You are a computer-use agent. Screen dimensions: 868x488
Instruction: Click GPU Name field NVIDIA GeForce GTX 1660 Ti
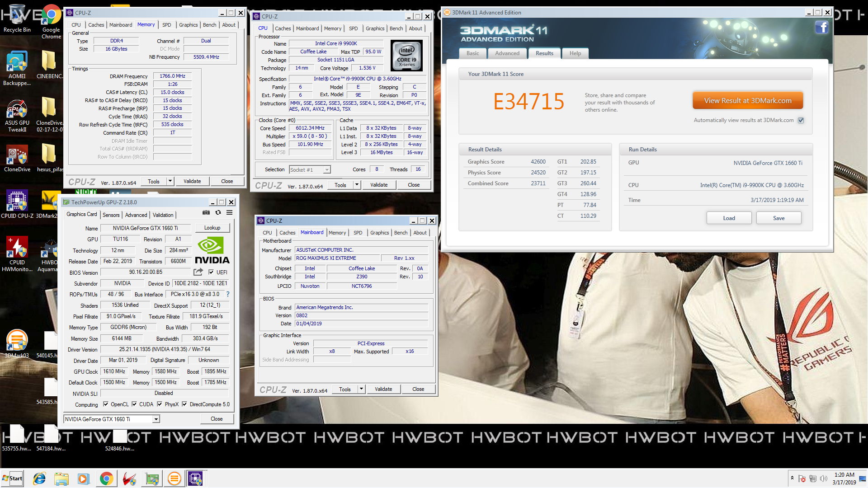(x=145, y=228)
